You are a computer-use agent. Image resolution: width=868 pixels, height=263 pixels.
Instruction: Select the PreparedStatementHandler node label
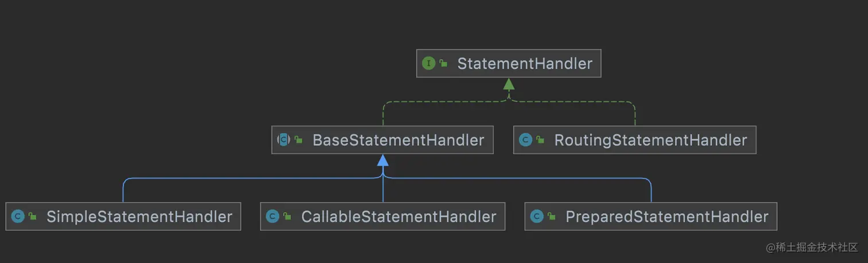[666, 216]
